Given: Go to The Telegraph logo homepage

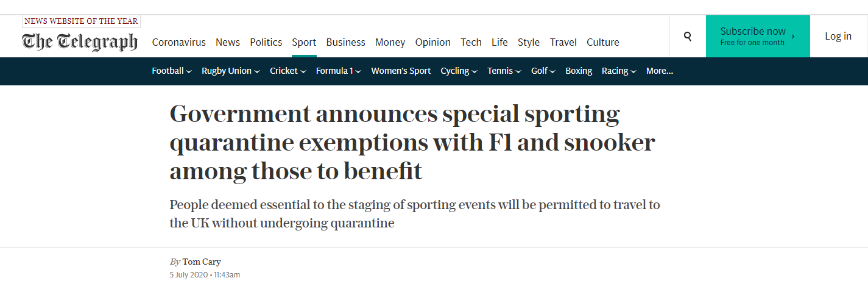Looking at the screenshot, I should pyautogui.click(x=80, y=42).
